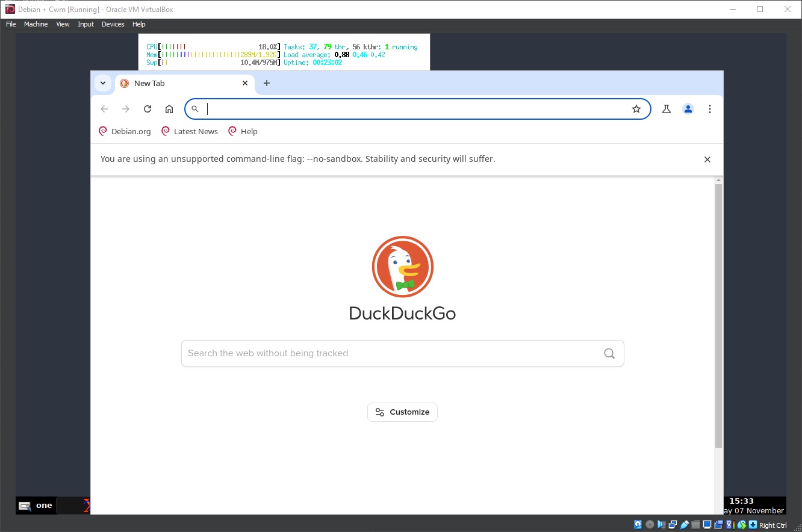Open a new tab with plus button
The height and width of the screenshot is (532, 802).
pos(267,83)
